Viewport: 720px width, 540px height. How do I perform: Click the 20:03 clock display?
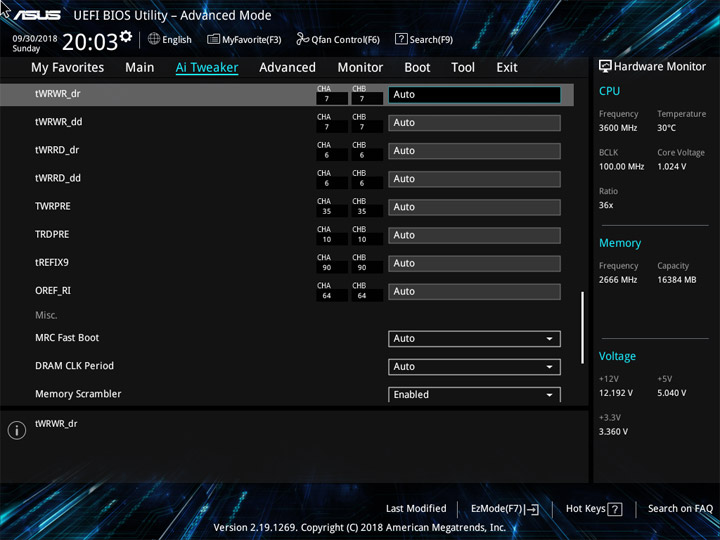pos(90,42)
